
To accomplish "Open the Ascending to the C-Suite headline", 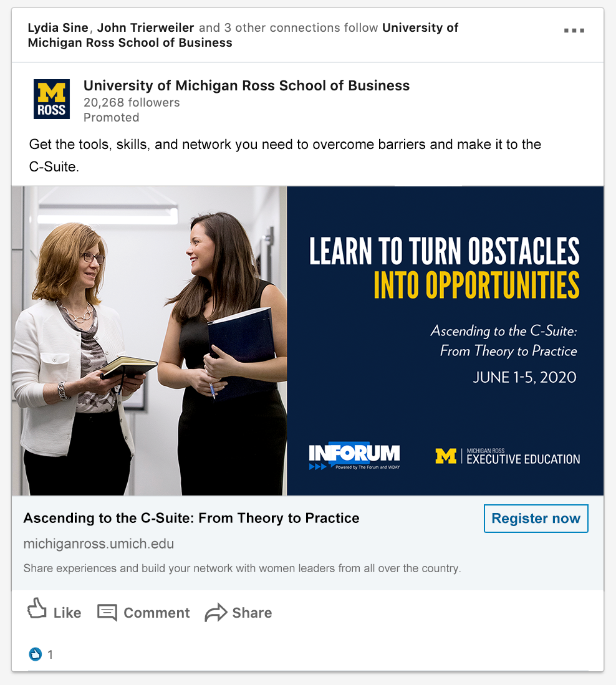I will click(x=191, y=518).
